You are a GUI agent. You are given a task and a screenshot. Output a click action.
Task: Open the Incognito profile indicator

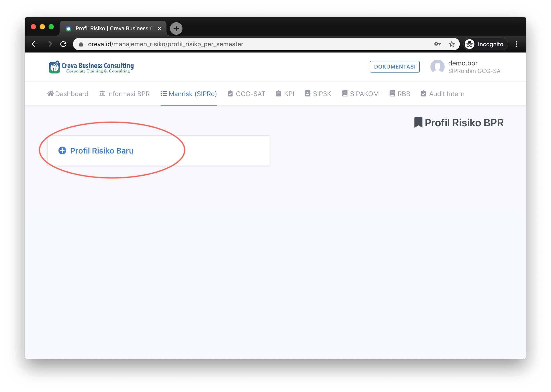pyautogui.click(x=486, y=44)
